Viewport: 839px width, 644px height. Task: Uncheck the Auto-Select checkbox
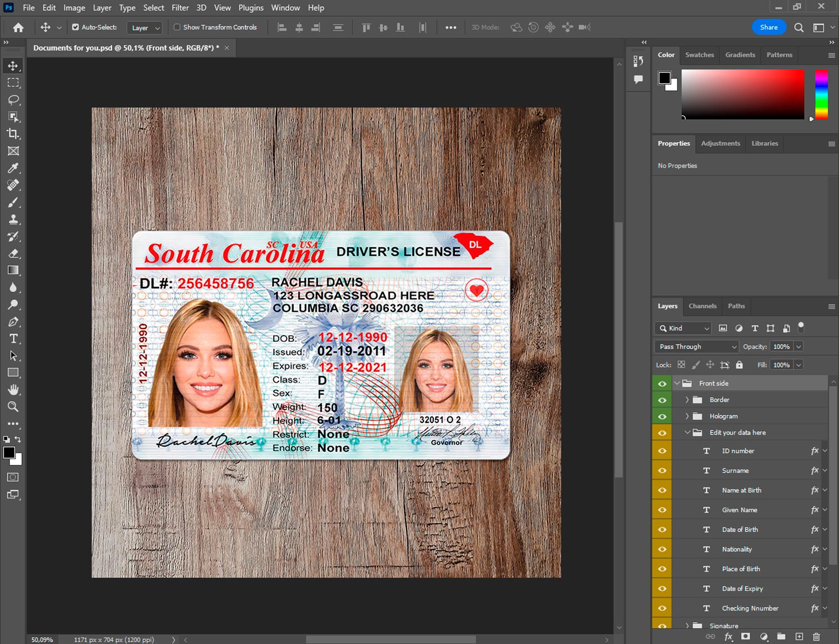point(76,27)
